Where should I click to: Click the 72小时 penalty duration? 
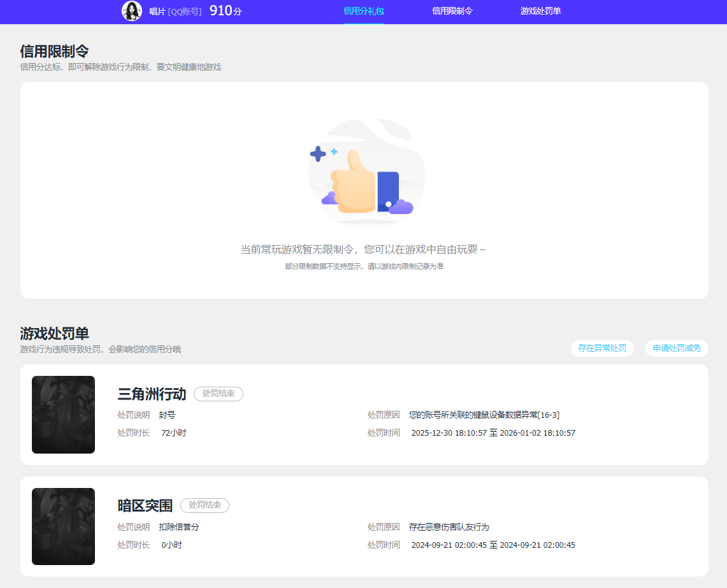[x=174, y=433]
